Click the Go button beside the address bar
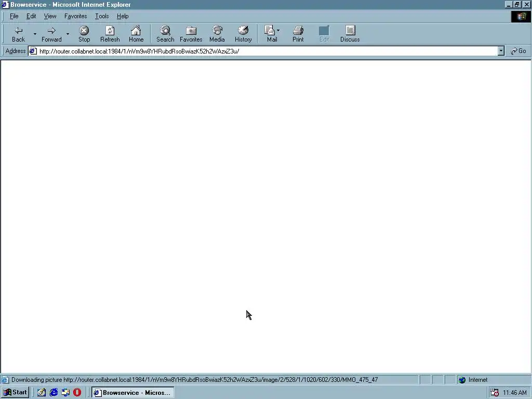The image size is (532, 399). (x=518, y=51)
